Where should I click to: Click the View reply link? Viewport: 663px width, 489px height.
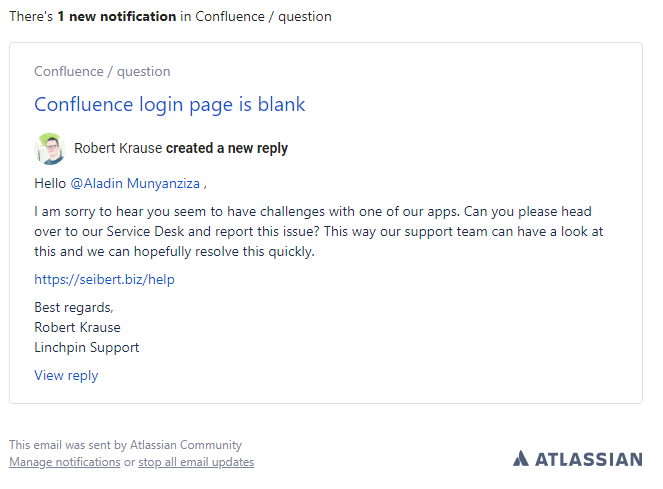pyautogui.click(x=66, y=375)
